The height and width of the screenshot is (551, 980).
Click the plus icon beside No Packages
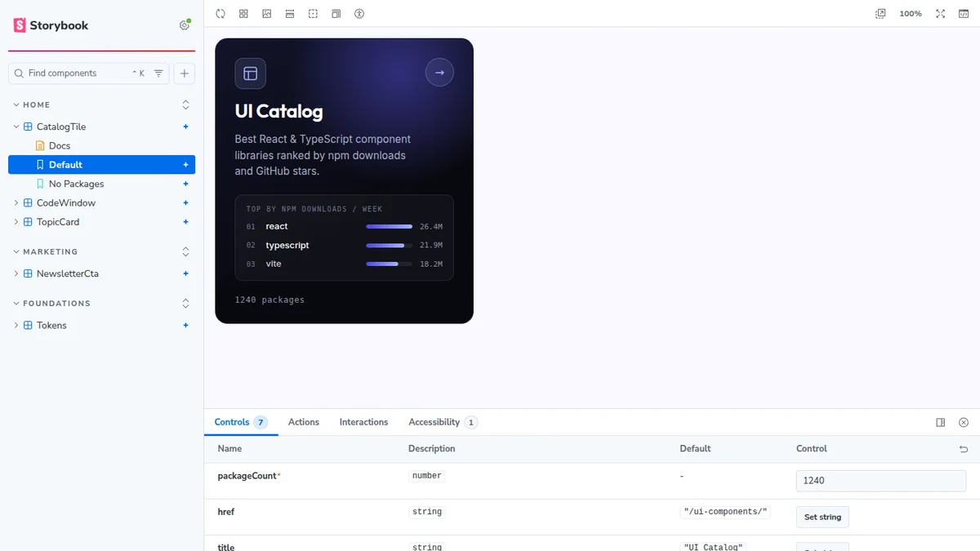[x=185, y=184]
